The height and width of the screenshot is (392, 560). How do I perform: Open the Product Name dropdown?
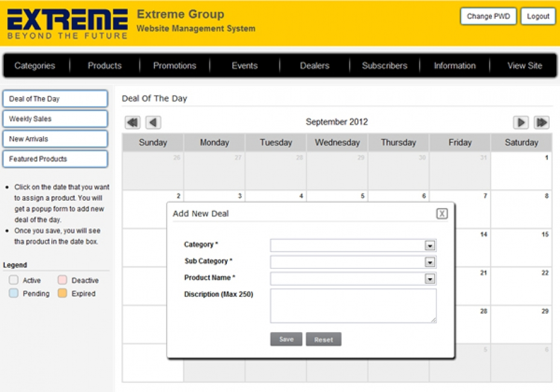pyautogui.click(x=430, y=279)
